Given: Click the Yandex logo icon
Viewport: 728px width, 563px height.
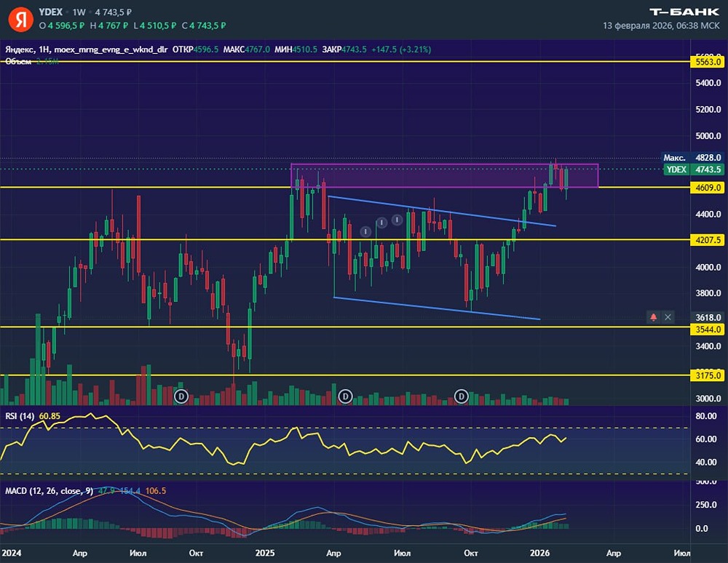Looking at the screenshot, I should tap(21, 19).
